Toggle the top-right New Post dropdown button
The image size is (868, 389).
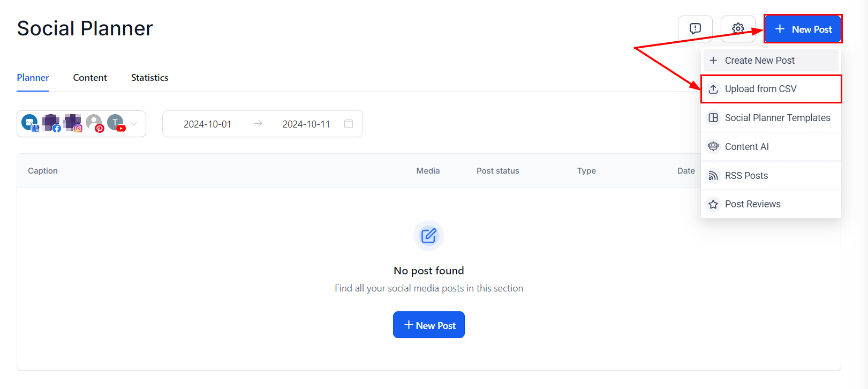[803, 29]
